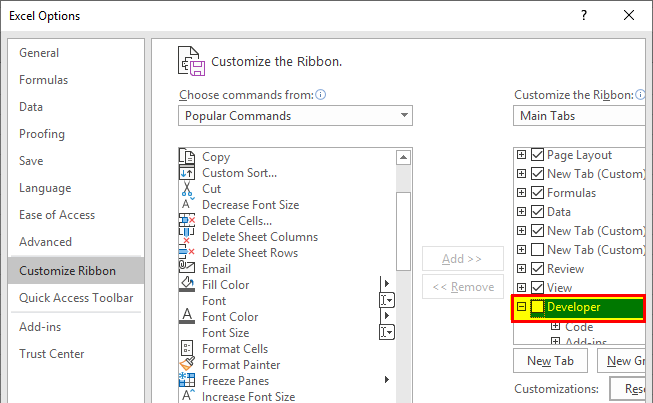
Task: Click info icon beside Choose commands from
Action: pos(320,95)
